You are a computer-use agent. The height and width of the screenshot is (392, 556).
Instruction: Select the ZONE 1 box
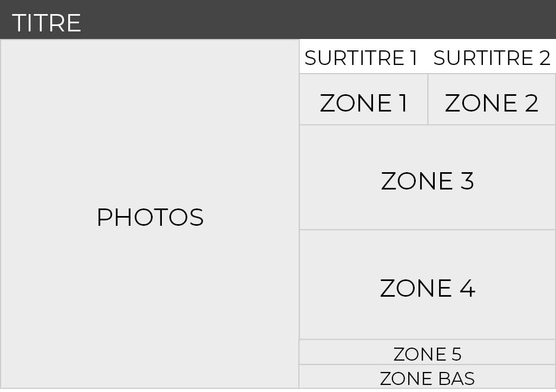pyautogui.click(x=363, y=99)
